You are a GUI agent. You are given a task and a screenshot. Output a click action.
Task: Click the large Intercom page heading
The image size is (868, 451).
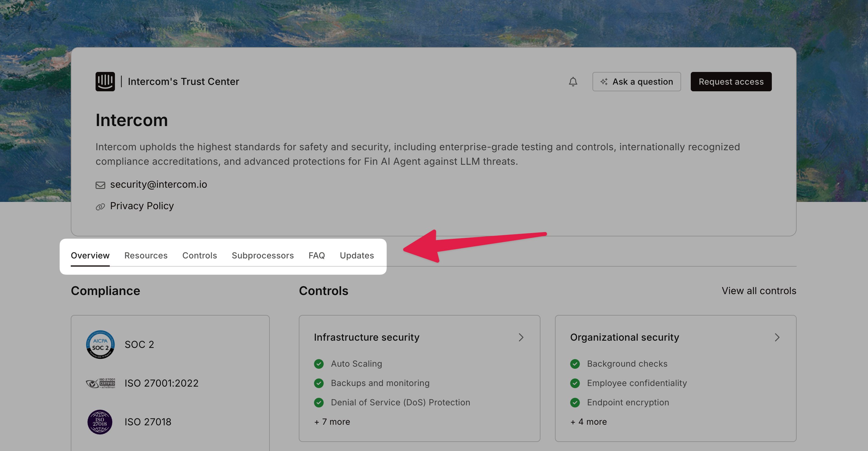tap(132, 120)
